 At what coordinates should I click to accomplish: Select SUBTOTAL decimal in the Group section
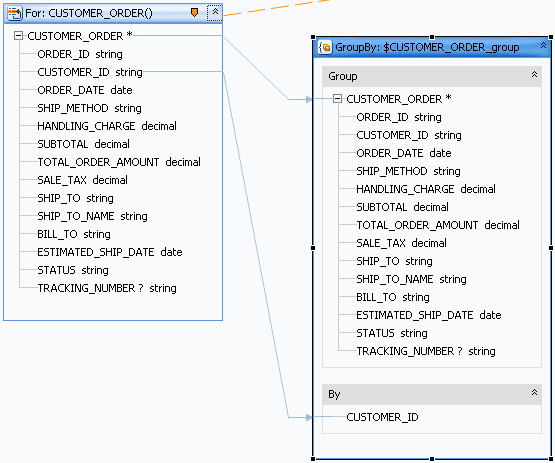click(x=402, y=207)
